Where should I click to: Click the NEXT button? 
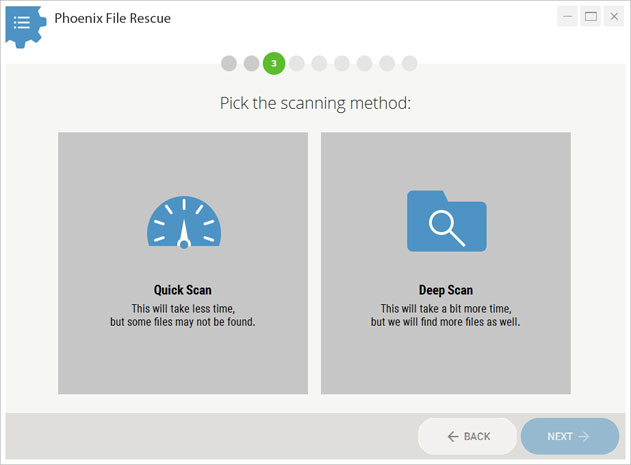[570, 436]
